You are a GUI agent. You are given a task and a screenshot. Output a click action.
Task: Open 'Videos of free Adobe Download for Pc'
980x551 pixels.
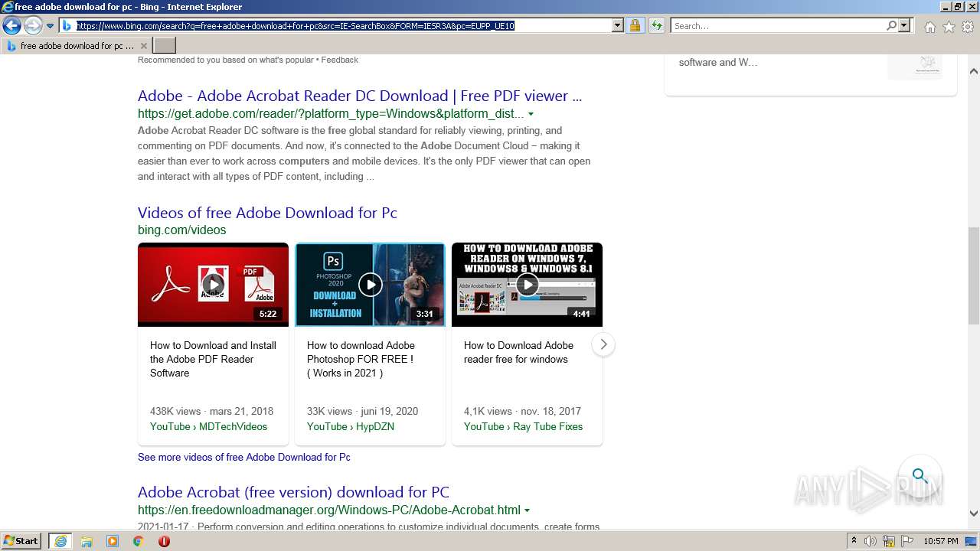(x=267, y=213)
